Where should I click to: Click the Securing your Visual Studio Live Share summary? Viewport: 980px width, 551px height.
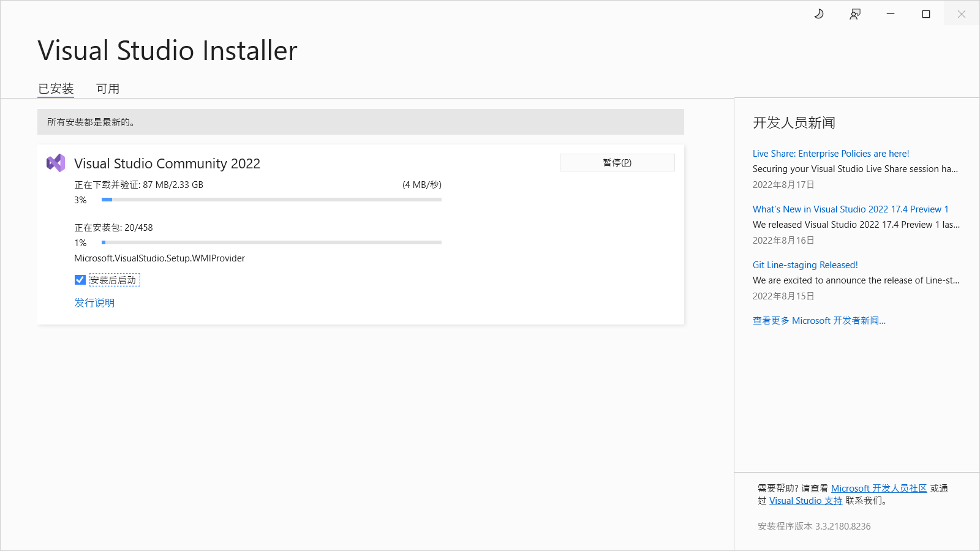point(855,169)
